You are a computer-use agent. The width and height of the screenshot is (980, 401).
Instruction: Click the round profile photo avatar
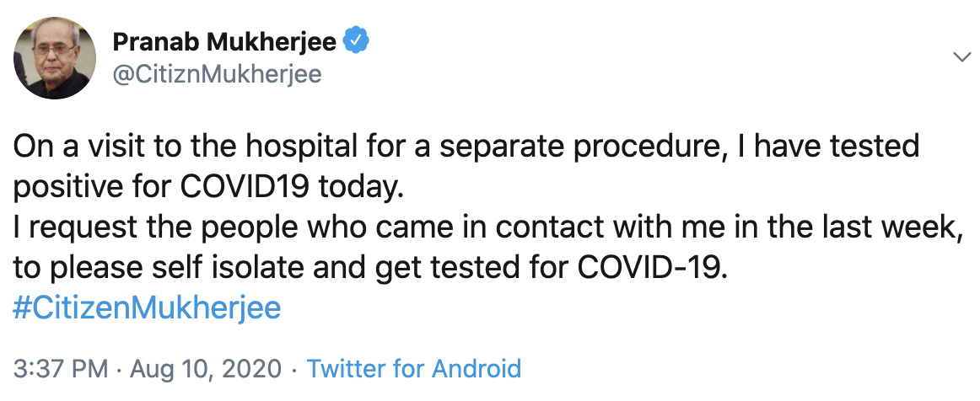point(54,57)
